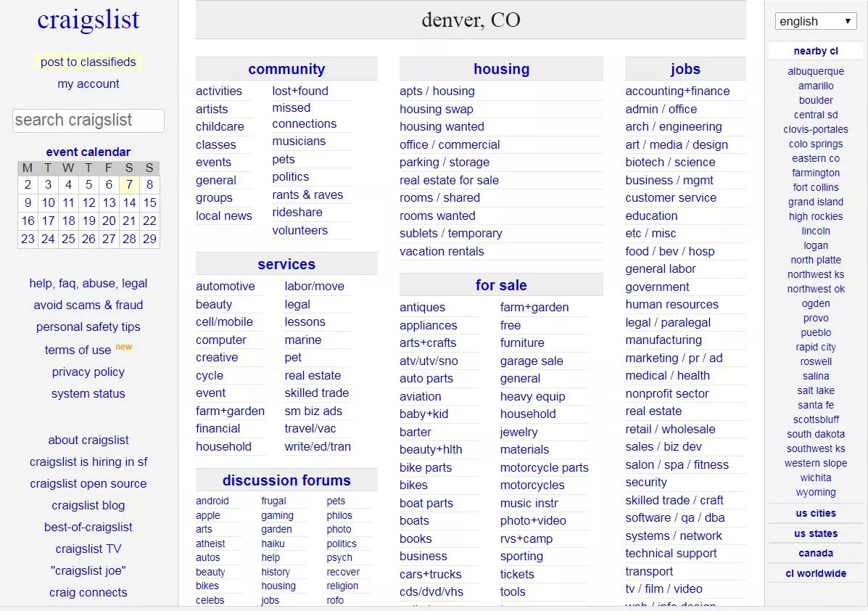Open avoid scams & fraud page
This screenshot has width=868, height=611.
tap(88, 305)
